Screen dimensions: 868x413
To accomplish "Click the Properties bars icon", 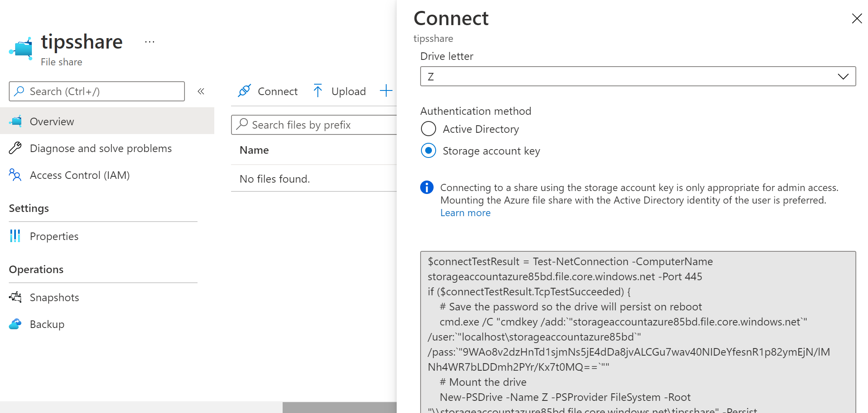I will pyautogui.click(x=16, y=236).
